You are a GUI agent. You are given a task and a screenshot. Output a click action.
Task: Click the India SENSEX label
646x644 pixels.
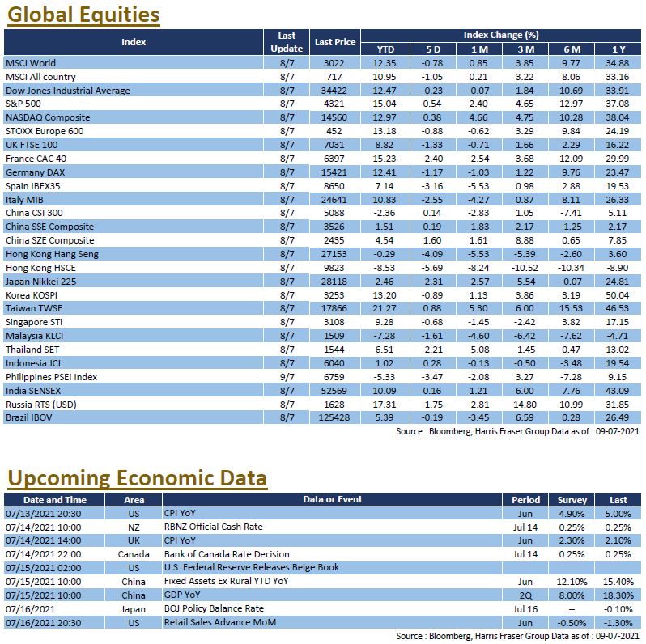(x=33, y=391)
